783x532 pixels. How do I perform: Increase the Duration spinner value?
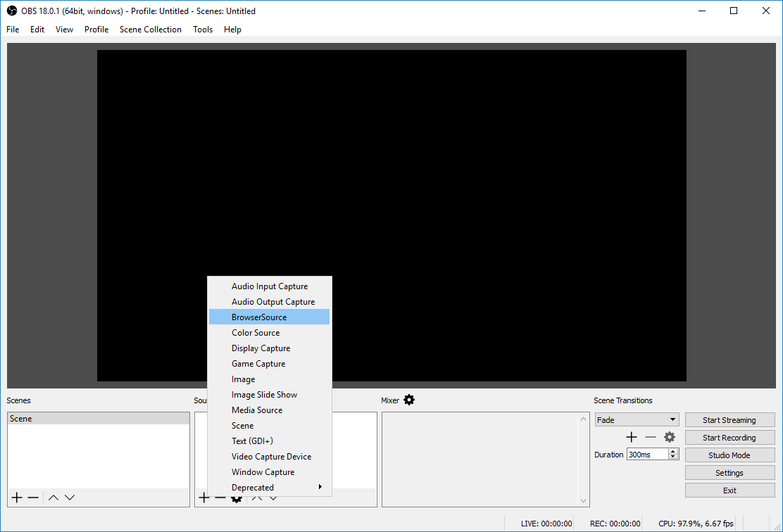click(673, 451)
